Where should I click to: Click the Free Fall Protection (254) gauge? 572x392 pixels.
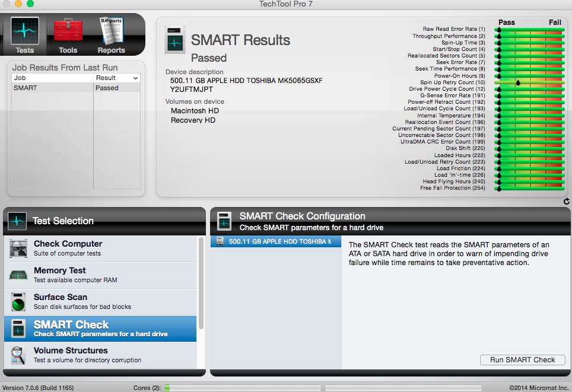[x=529, y=188]
